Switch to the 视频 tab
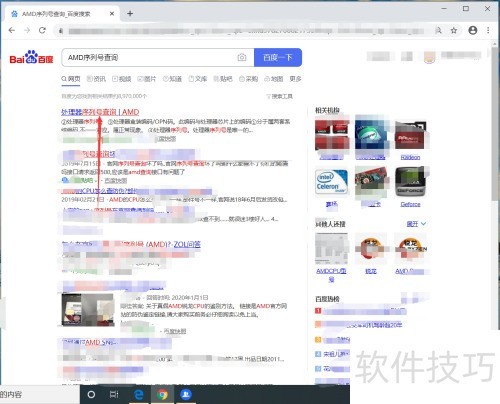 pos(122,79)
